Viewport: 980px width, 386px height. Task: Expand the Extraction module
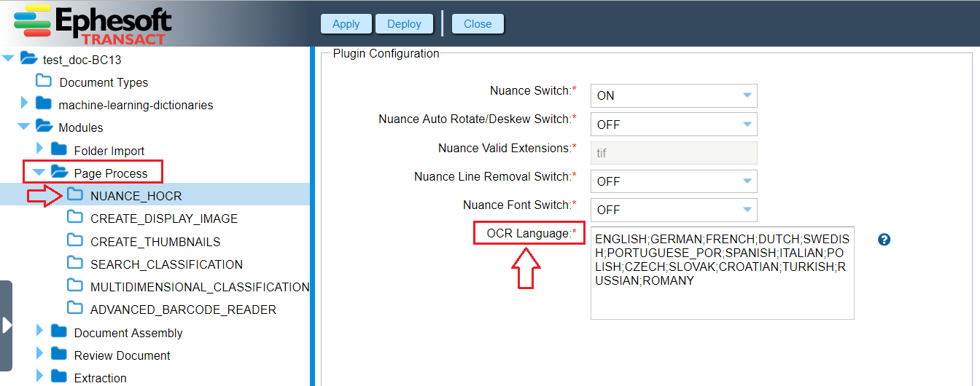[x=40, y=377]
